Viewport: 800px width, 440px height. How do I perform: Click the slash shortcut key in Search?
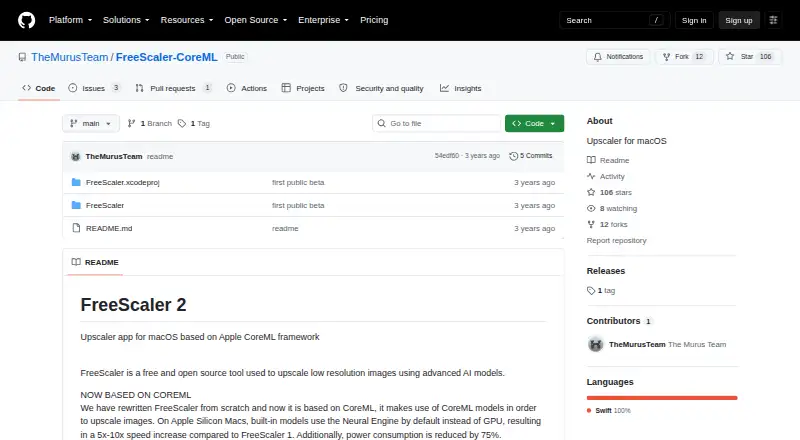click(656, 20)
